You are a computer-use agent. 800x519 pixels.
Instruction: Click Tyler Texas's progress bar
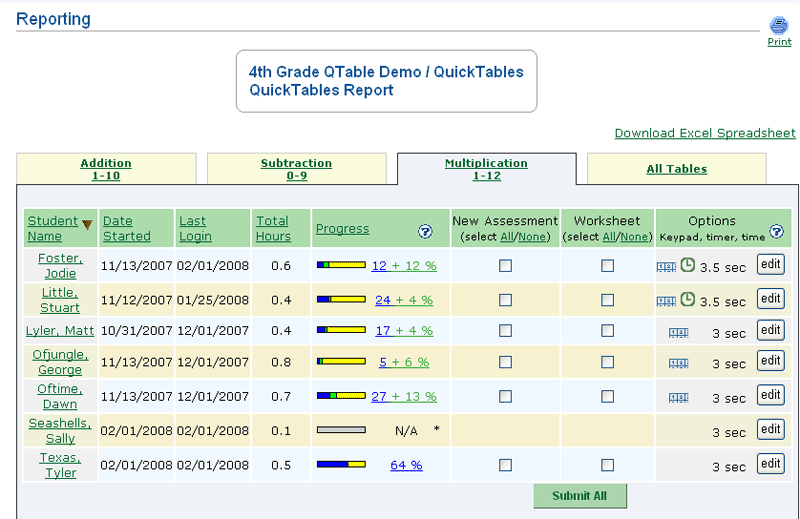pos(341,465)
